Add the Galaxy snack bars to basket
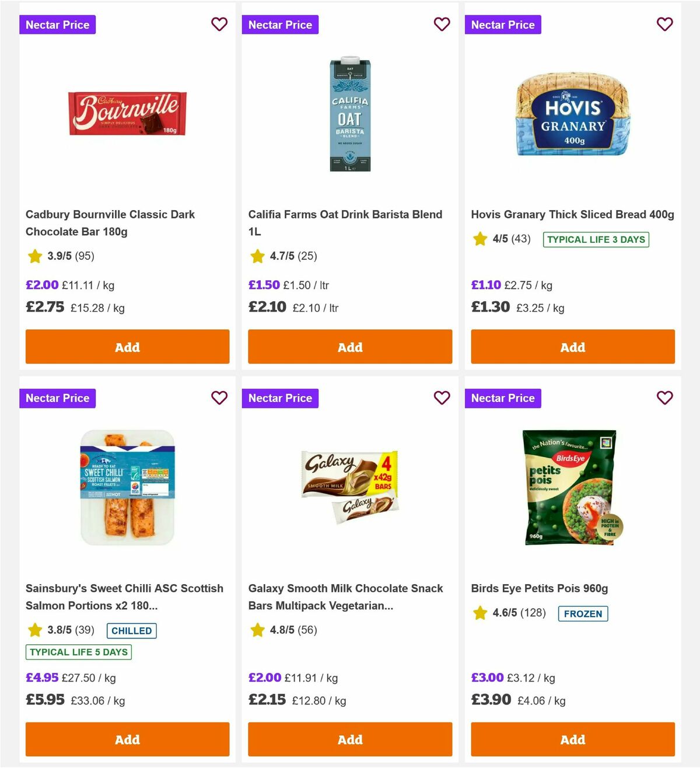This screenshot has width=700, height=768. [x=349, y=739]
